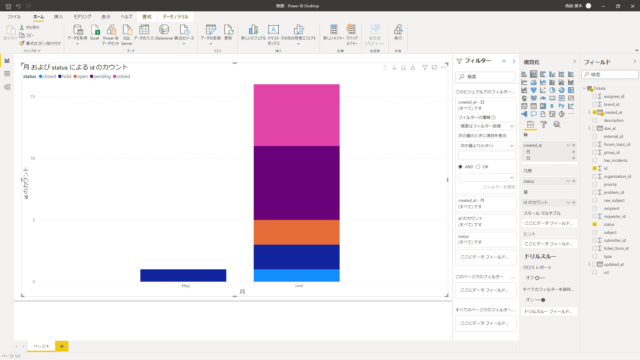Click drill up arrow on chart header
640x360 pixels.
[385, 67]
